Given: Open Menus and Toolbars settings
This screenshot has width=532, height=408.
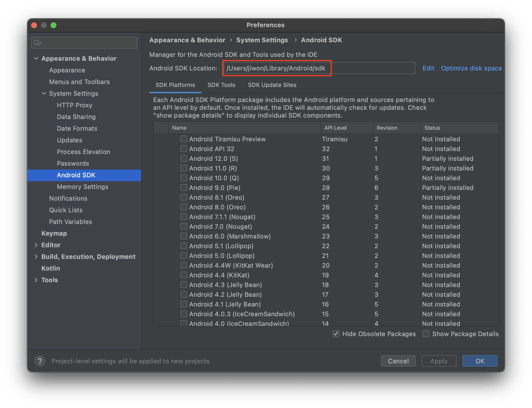Looking at the screenshot, I should 79,82.
